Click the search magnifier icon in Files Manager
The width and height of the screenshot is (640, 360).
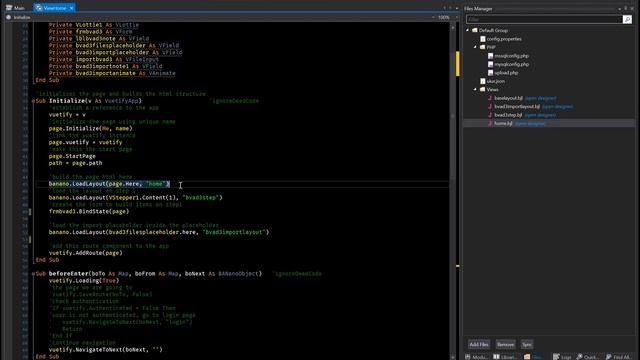(627, 19)
